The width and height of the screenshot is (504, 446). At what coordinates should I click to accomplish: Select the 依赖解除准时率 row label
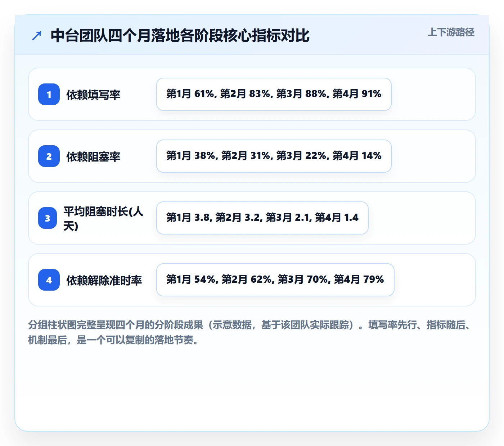click(x=104, y=280)
